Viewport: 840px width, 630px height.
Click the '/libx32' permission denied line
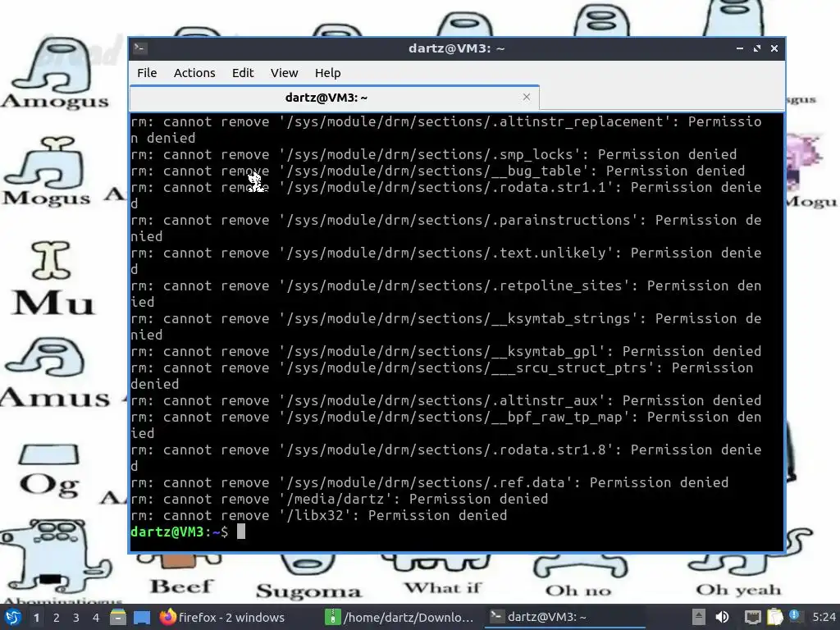[319, 515]
